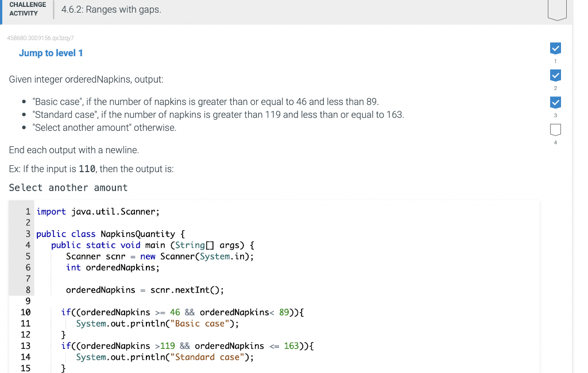
Task: Click the empty level 4 progress marker
Action: 555,130
